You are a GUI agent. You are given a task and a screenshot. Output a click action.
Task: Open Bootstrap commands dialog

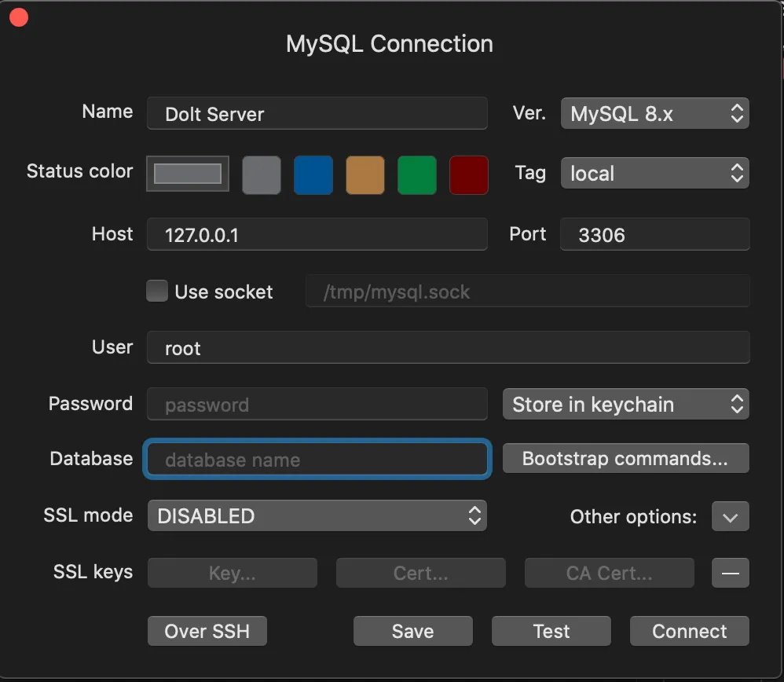click(x=625, y=459)
